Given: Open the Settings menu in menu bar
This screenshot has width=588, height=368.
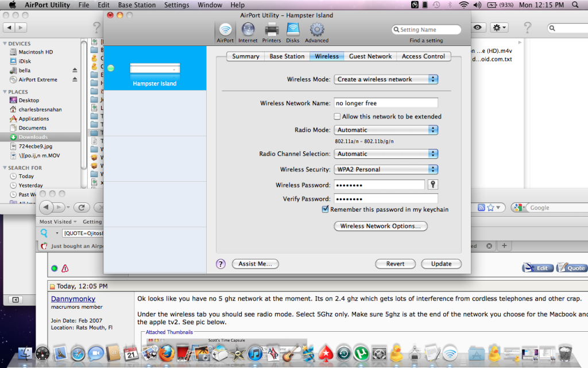Looking at the screenshot, I should pos(176,5).
